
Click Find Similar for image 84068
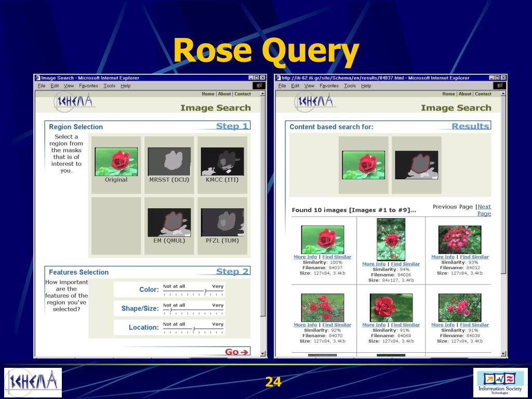(405, 325)
